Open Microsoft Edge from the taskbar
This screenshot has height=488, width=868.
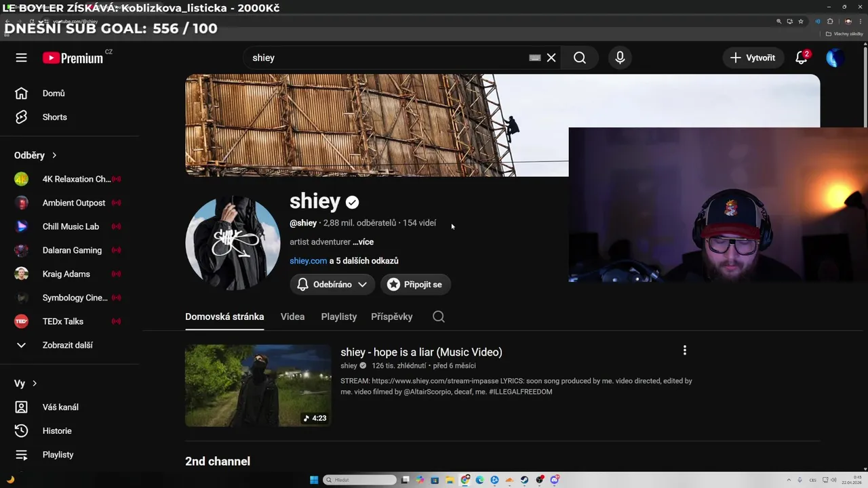coord(479,480)
